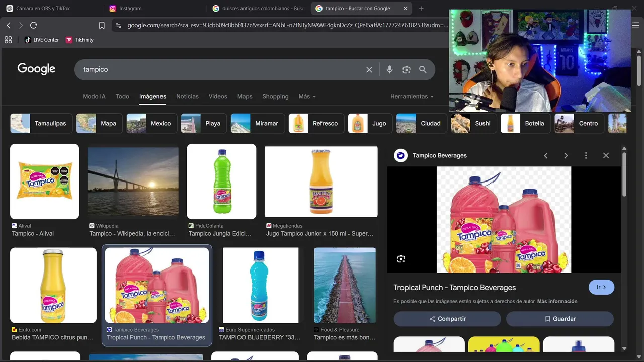Screen dimensions: 644x362
Task: Open the Megatiendas orange juice thumbnail
Action: pos(321,182)
